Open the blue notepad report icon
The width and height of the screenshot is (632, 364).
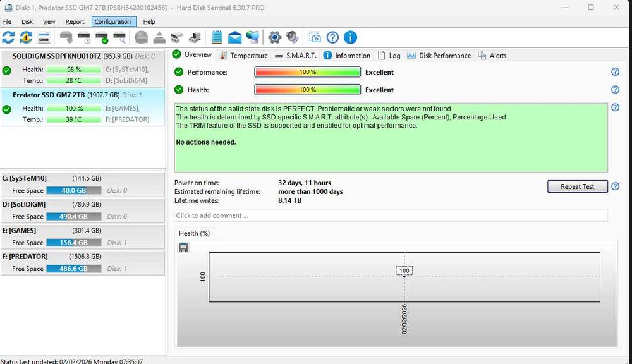(x=217, y=37)
